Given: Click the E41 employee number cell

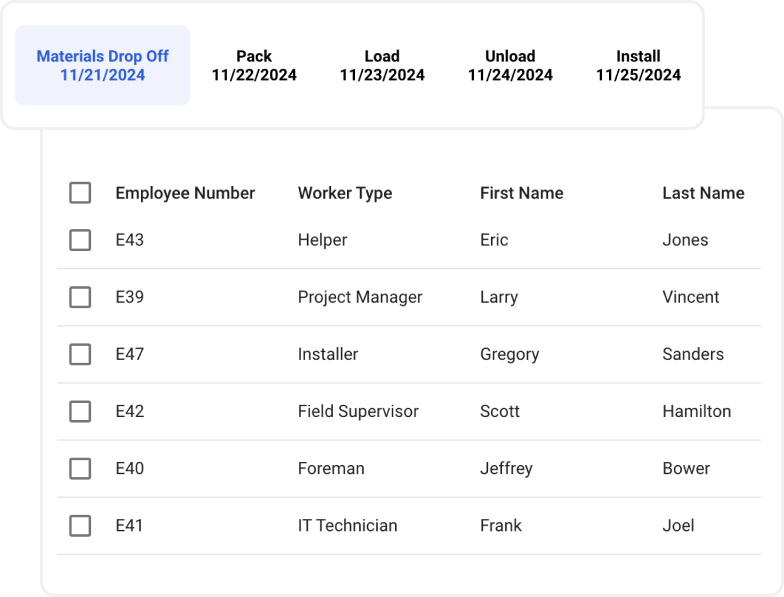Looking at the screenshot, I should [x=129, y=526].
